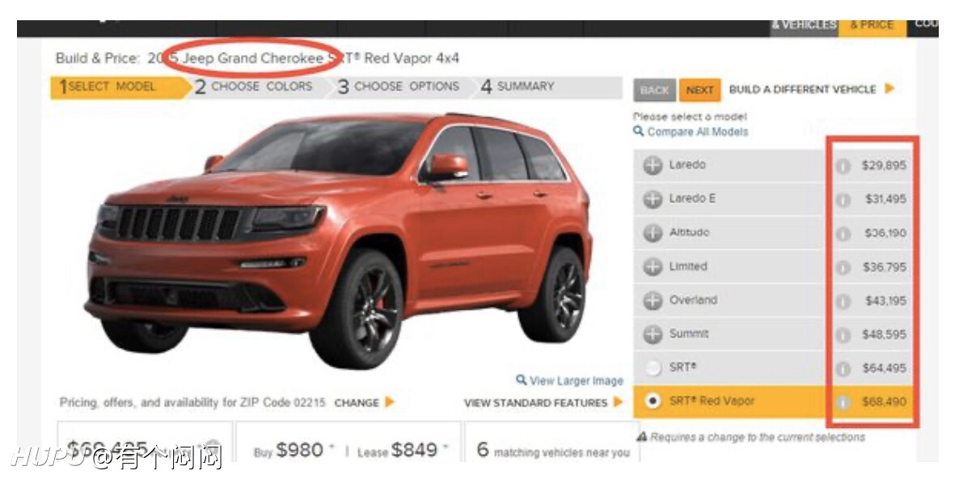This screenshot has width=980, height=479.
Task: Select the SRT Red Vapor radio option
Action: coord(653,401)
